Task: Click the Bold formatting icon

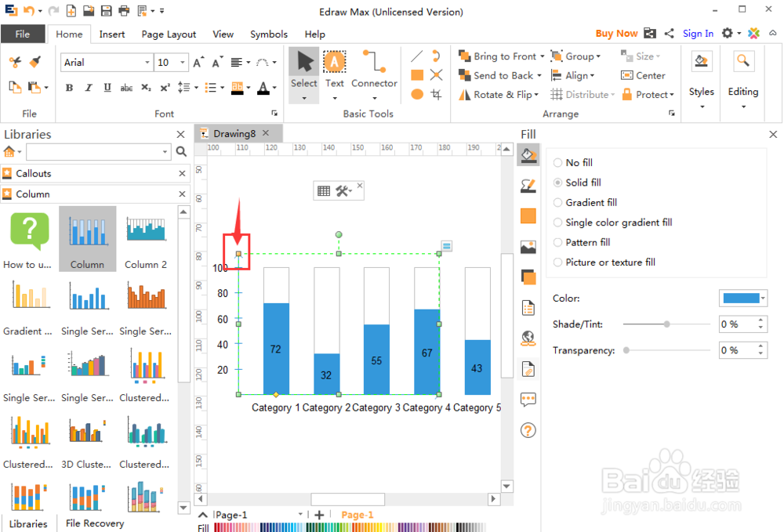Action: [x=69, y=88]
